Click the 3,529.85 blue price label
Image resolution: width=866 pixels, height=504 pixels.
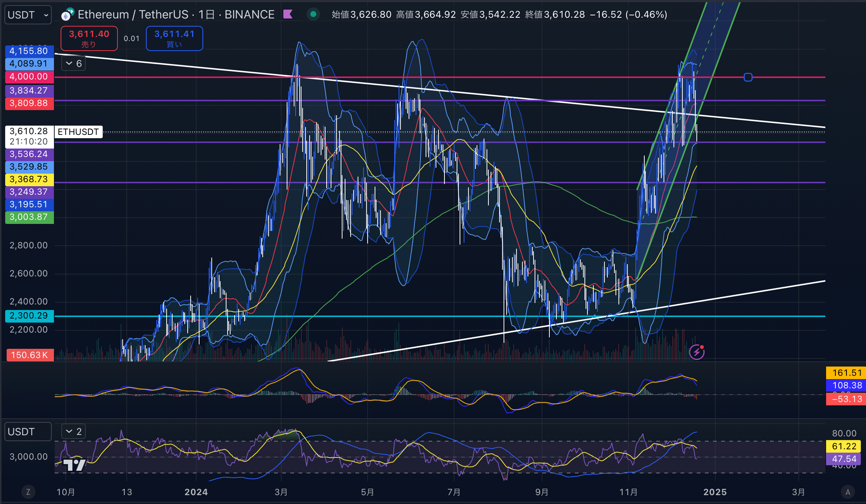(30, 167)
